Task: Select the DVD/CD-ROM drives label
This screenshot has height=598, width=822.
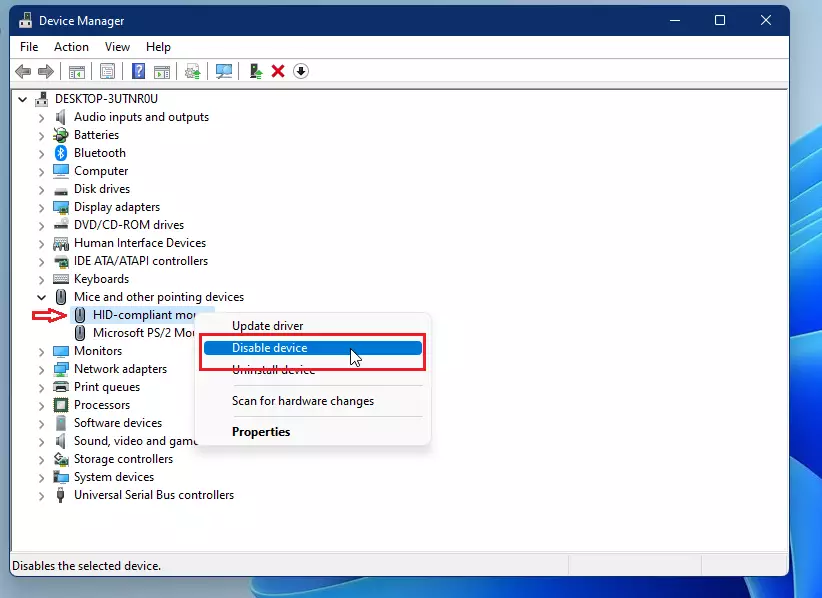Action: [129, 225]
